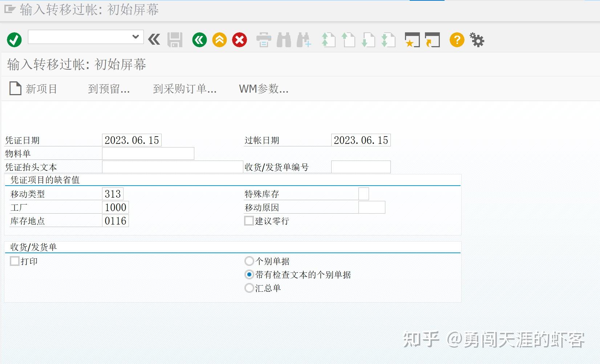
Task: Click the red Cancel icon
Action: click(239, 40)
